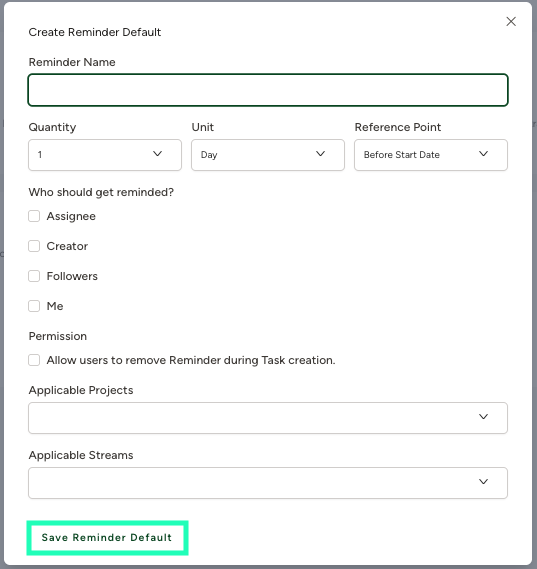The height and width of the screenshot is (569, 537).
Task: Expand the Applicable Projects dropdown
Action: [x=268, y=418]
